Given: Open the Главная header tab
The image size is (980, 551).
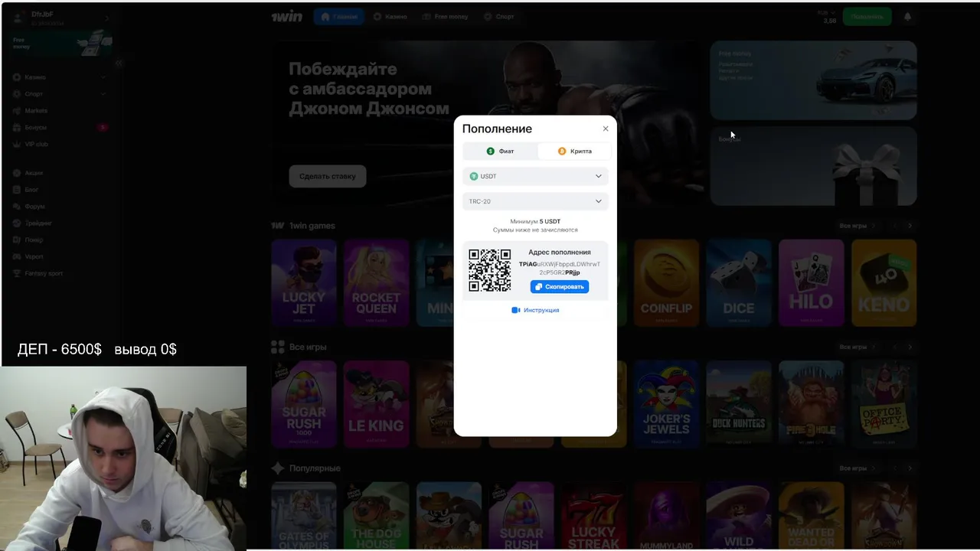Looking at the screenshot, I should coord(338,16).
